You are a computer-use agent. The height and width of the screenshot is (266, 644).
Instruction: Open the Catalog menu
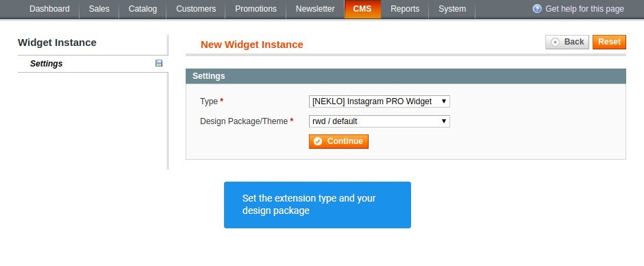pos(143,9)
